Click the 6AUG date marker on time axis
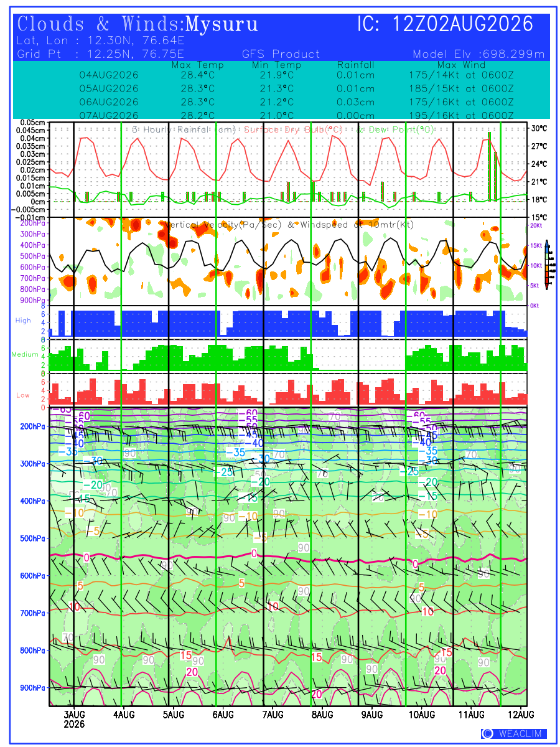The height and width of the screenshot is (747, 560). click(x=222, y=714)
